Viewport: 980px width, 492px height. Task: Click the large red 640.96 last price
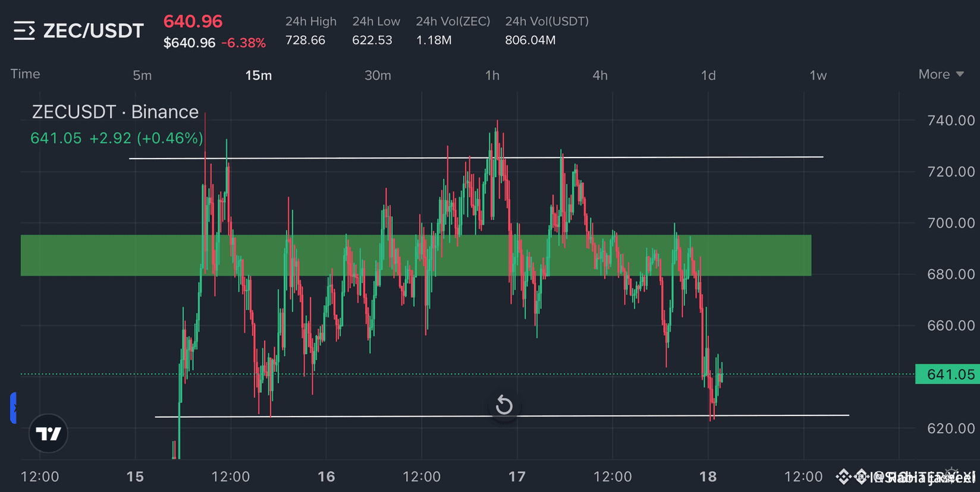[x=193, y=21]
